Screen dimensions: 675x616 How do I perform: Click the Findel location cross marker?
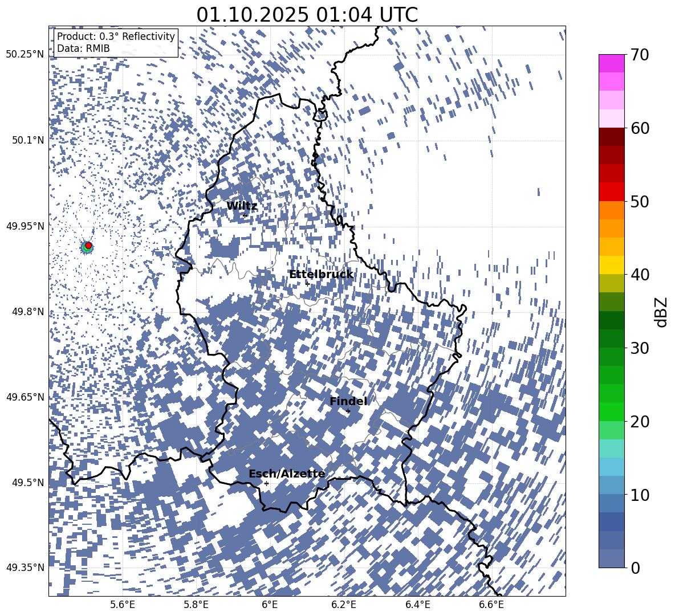pos(348,411)
